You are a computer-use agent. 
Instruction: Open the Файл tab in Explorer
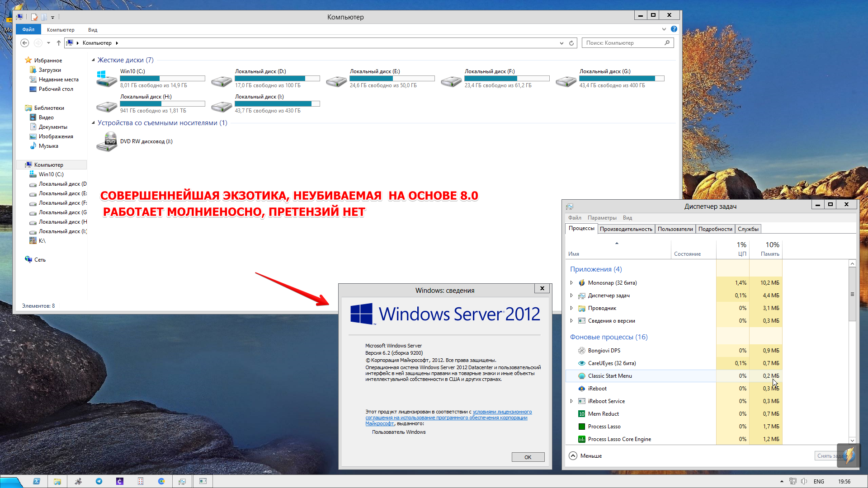point(28,29)
